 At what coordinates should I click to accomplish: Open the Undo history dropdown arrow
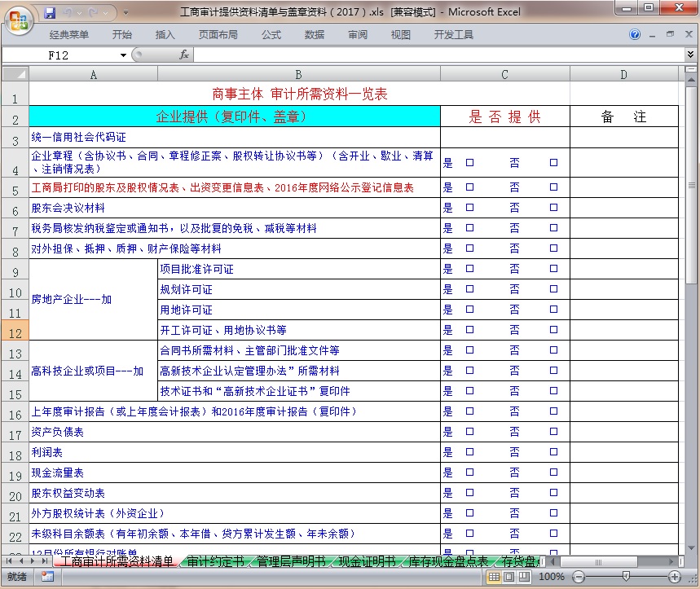click(x=80, y=13)
